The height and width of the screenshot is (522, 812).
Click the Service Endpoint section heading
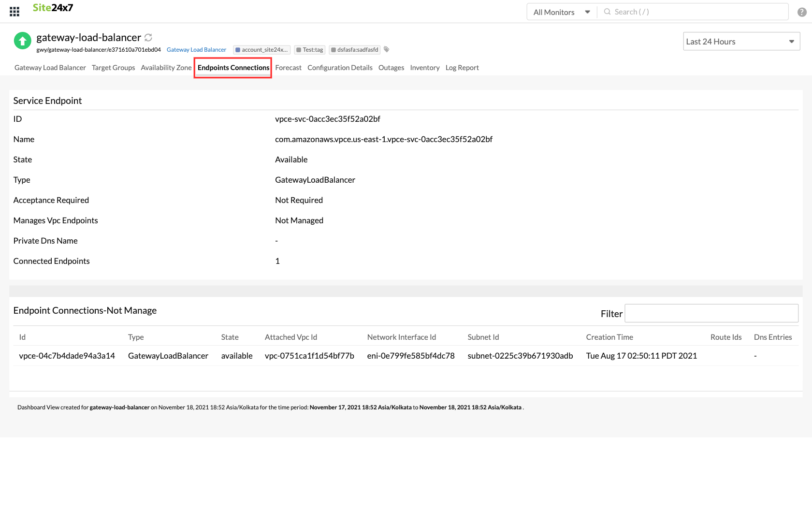click(x=47, y=101)
